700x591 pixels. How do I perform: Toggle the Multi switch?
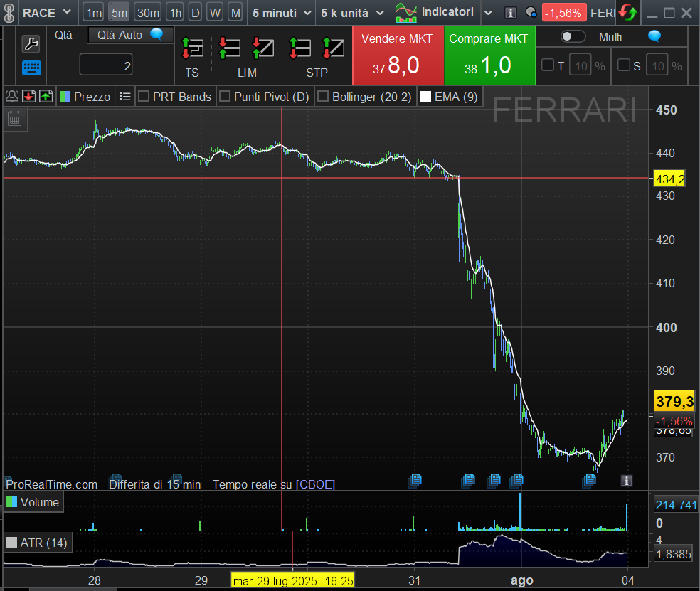tap(573, 37)
